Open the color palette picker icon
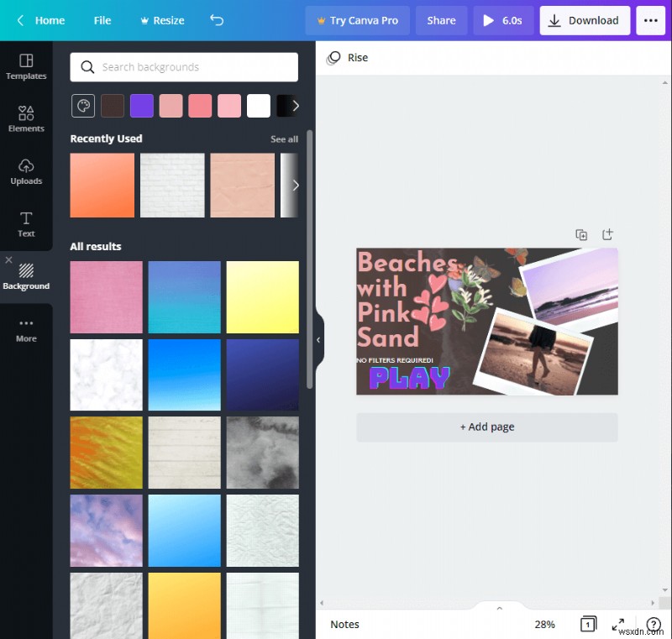The height and width of the screenshot is (639, 672). (x=83, y=106)
